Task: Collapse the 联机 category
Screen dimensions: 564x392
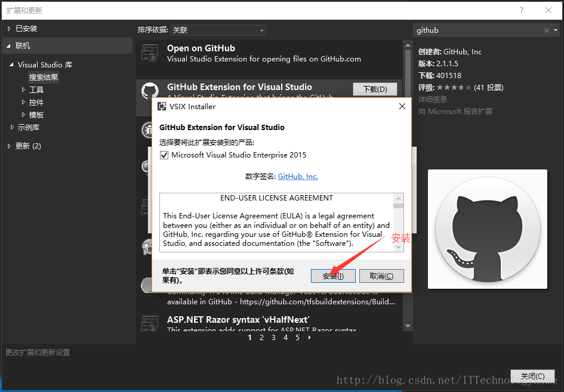Action: pyautogui.click(x=8, y=46)
